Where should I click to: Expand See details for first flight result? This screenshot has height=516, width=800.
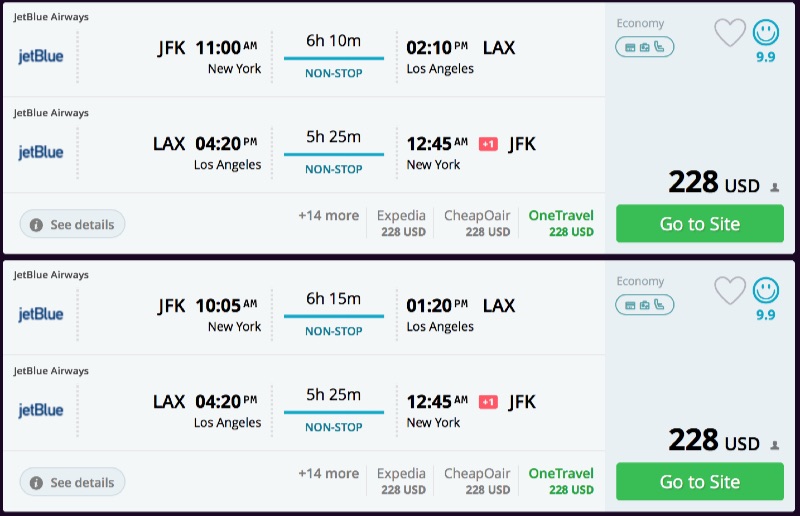pos(72,225)
